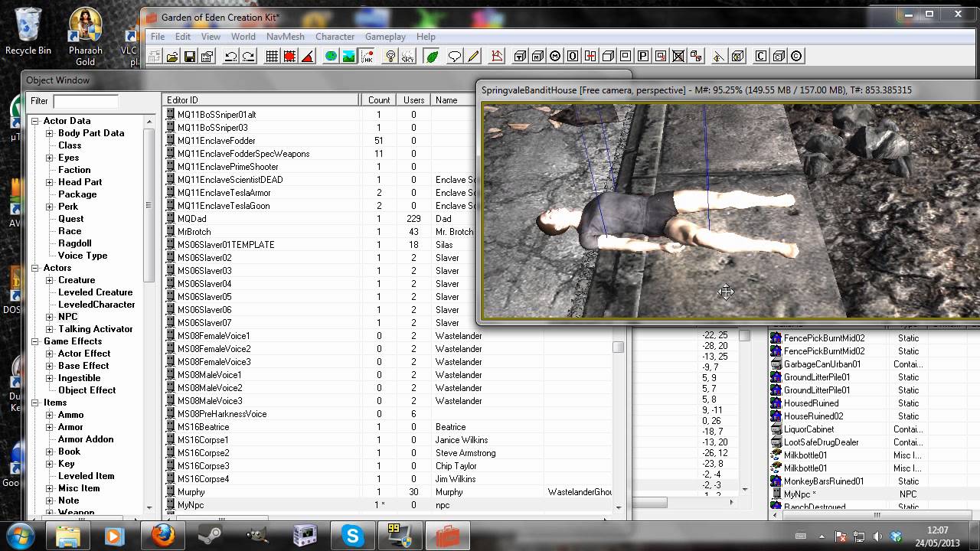Toggle the Havok simulation button
The image size is (980, 551).
click(368, 56)
